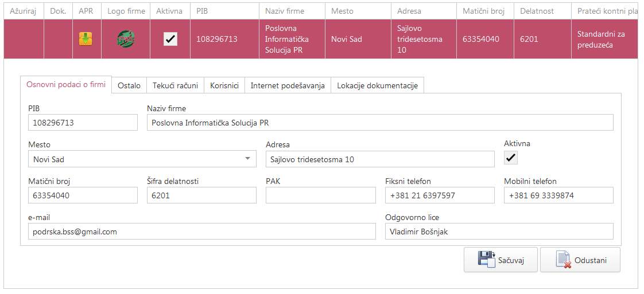Image resolution: width=644 pixels, height=294 pixels.
Task: Click the Sačuvaj save button
Action: point(501,260)
